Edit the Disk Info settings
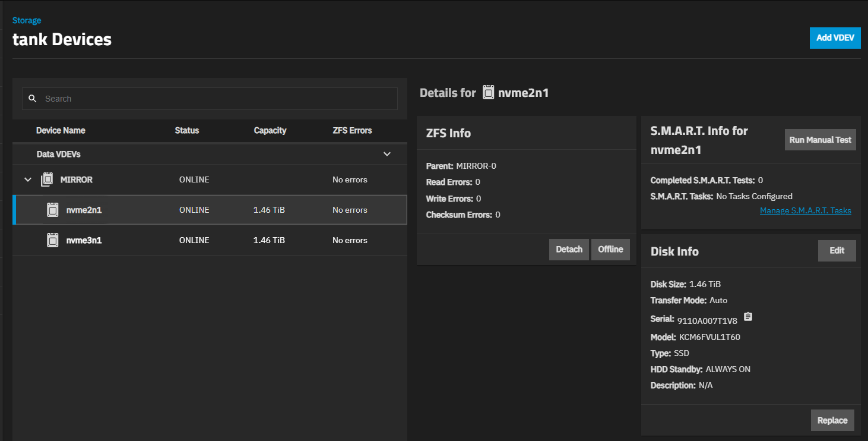This screenshot has height=441, width=868. coord(837,251)
